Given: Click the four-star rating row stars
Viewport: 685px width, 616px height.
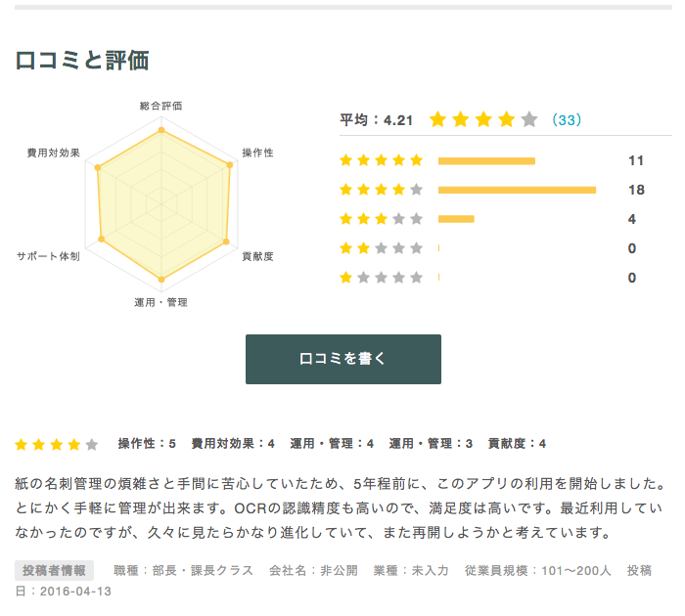Looking at the screenshot, I should point(381,190).
